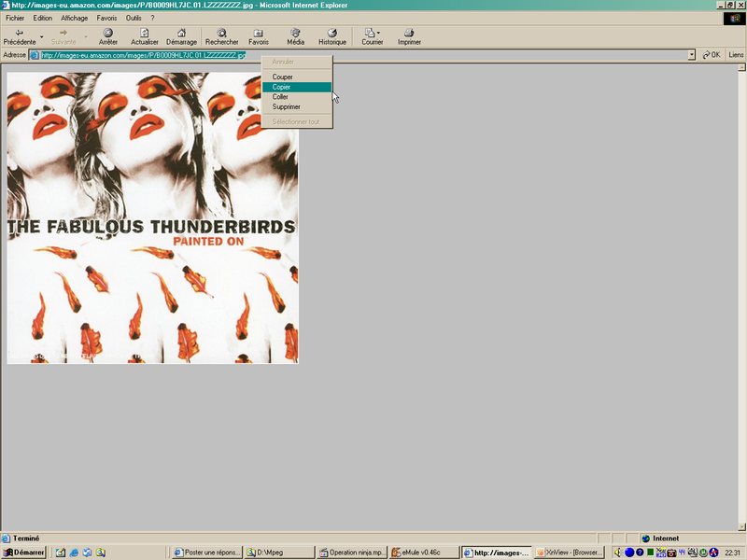Show browsing history with Historique
This screenshot has width=747, height=560.
click(x=332, y=36)
